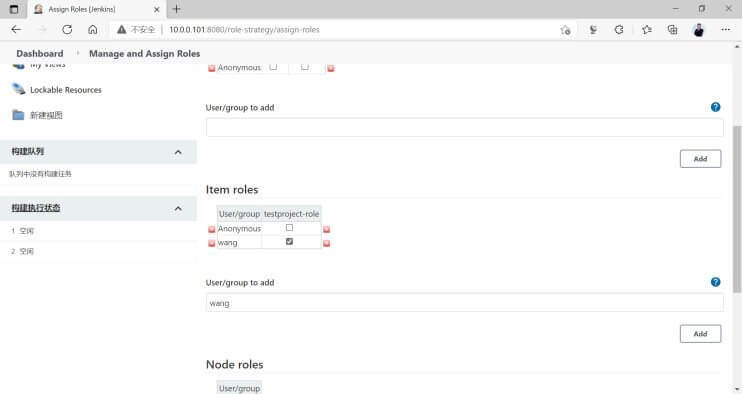Click the browser refresh-circle toolbar icon

click(618, 30)
